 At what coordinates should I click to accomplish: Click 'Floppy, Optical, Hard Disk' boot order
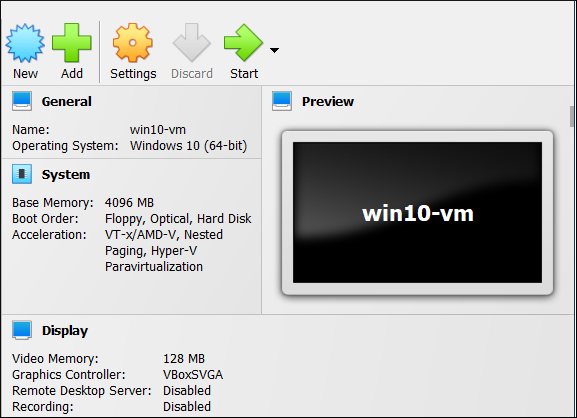[178, 219]
